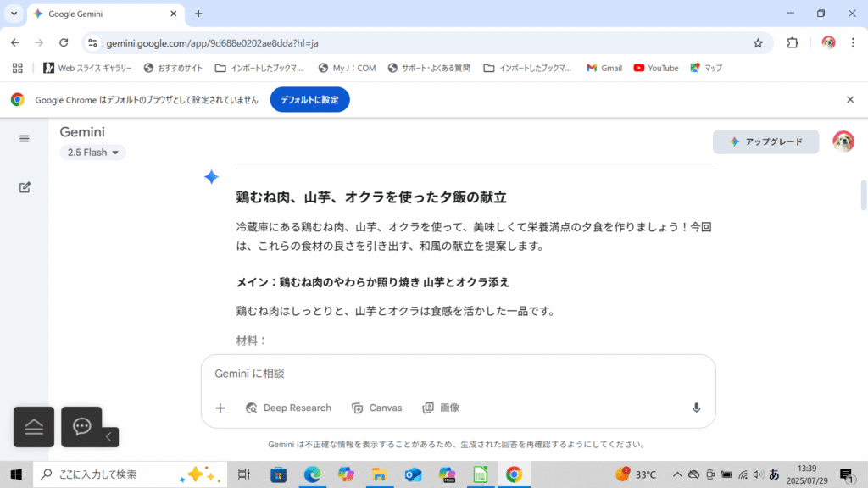Screen dimensions: 868x488
Task: Show hidden system tray icons
Action: tap(677, 474)
